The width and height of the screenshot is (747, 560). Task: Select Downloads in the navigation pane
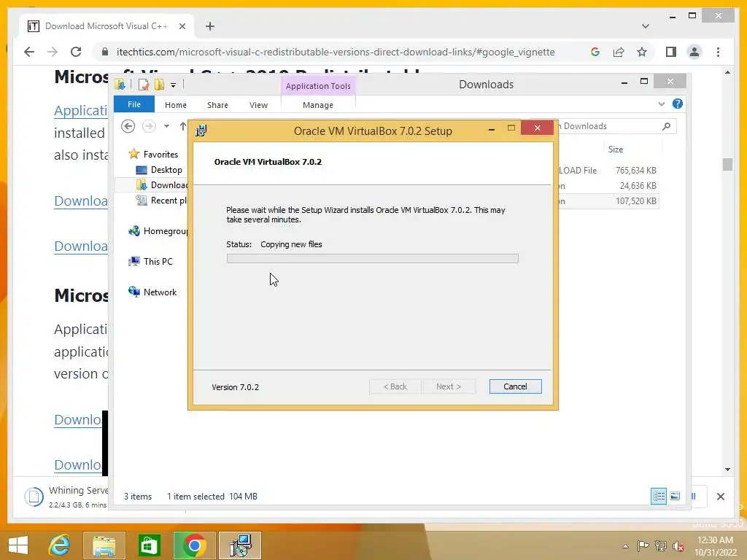click(x=162, y=184)
